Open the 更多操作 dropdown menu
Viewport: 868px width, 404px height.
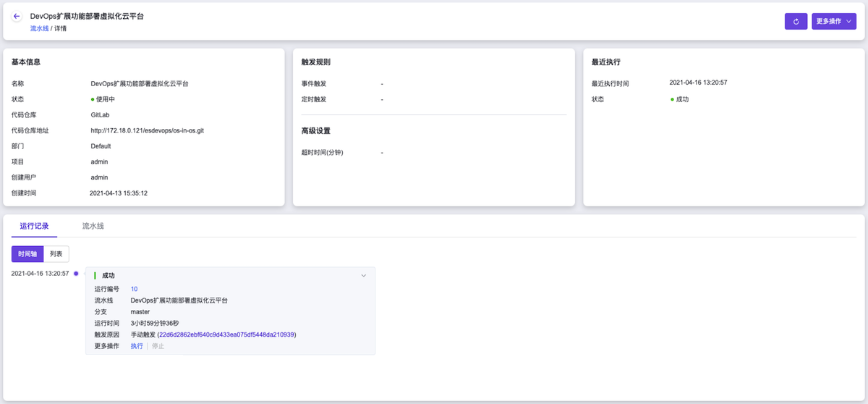pyautogui.click(x=833, y=22)
